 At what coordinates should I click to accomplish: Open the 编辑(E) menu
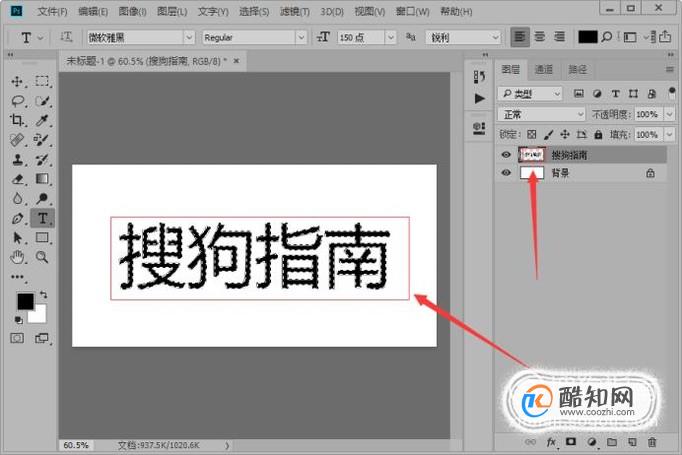coord(93,11)
